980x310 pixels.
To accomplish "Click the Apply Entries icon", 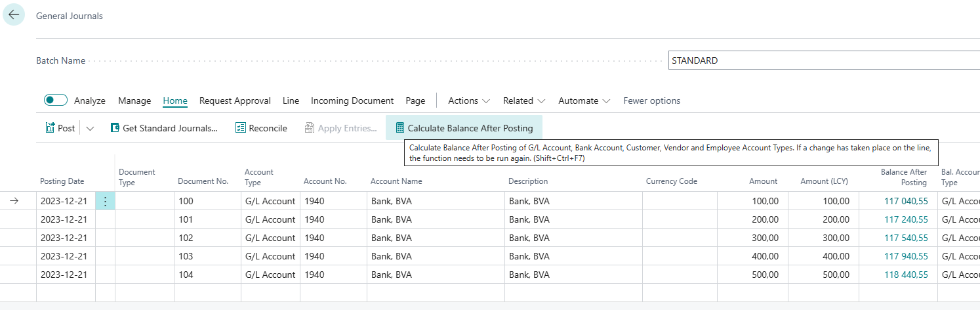I will pyautogui.click(x=310, y=128).
